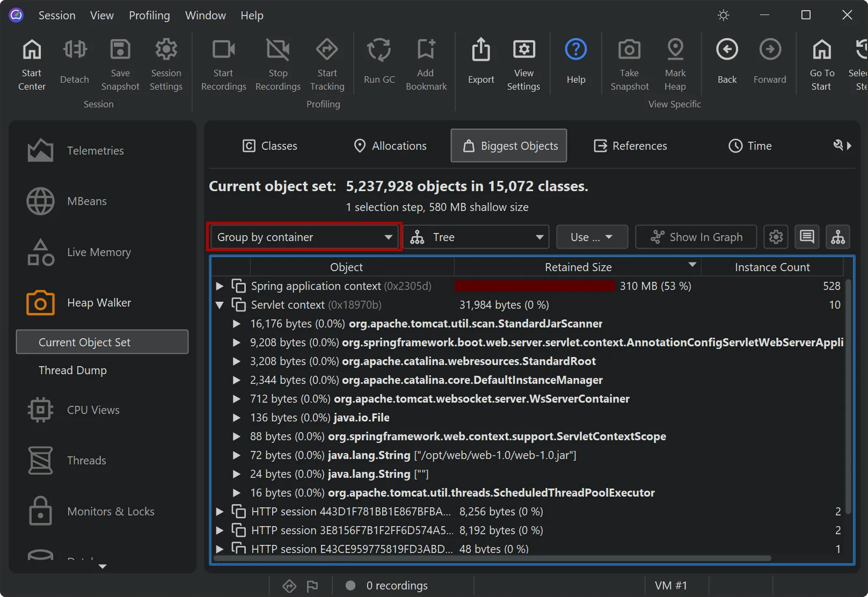Expand the java.io.File tree node
The height and width of the screenshot is (597, 868).
236,418
